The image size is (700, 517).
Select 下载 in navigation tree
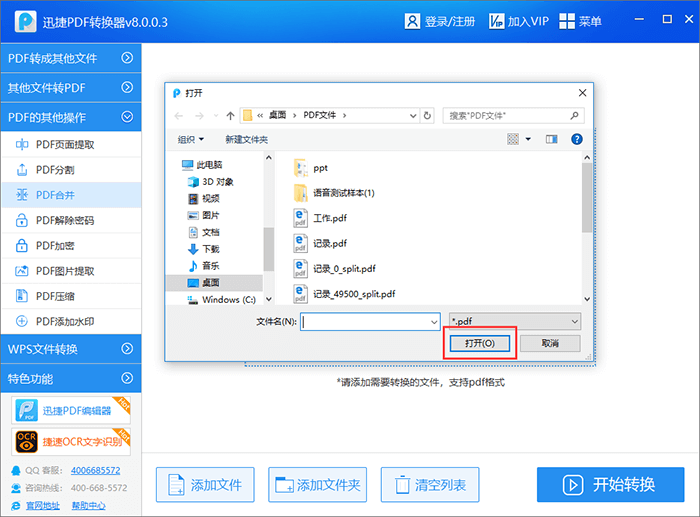click(204, 249)
